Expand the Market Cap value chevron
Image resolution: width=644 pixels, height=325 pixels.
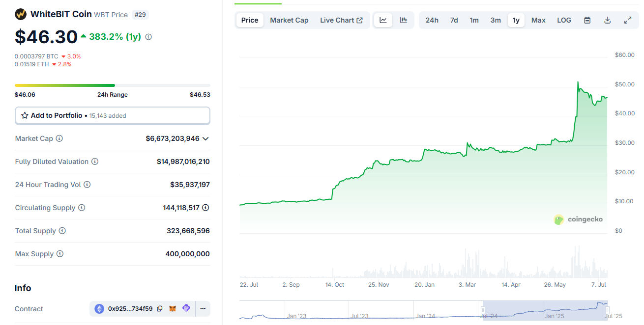click(205, 138)
